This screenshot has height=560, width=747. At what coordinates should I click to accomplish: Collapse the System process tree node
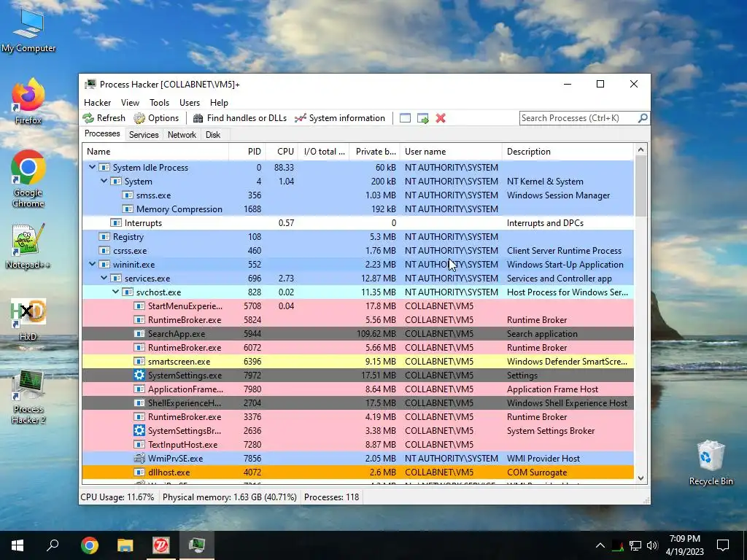(x=104, y=181)
